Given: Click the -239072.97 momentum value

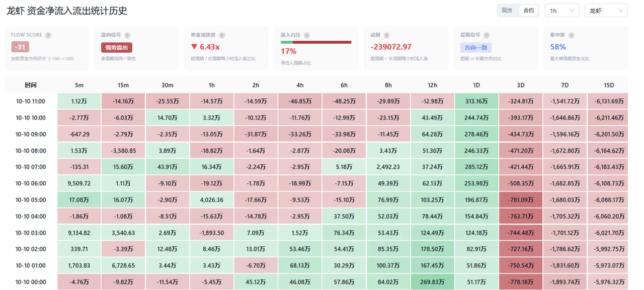Looking at the screenshot, I should point(391,47).
